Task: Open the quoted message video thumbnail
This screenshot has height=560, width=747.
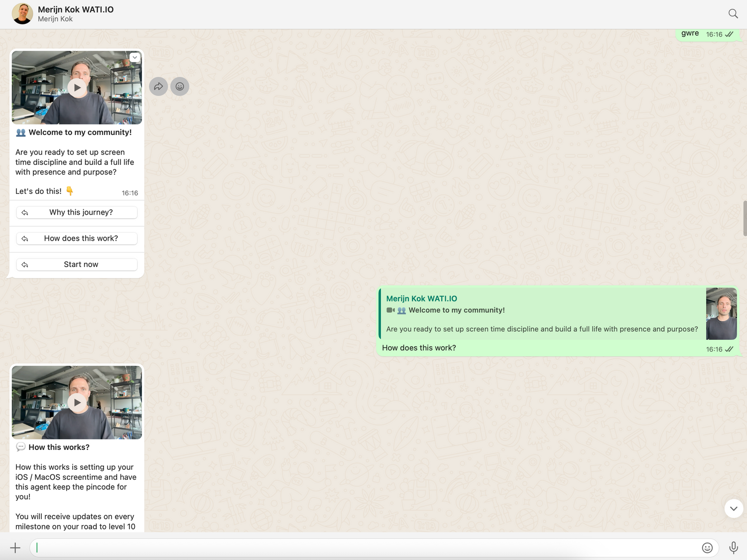Action: pyautogui.click(x=721, y=314)
